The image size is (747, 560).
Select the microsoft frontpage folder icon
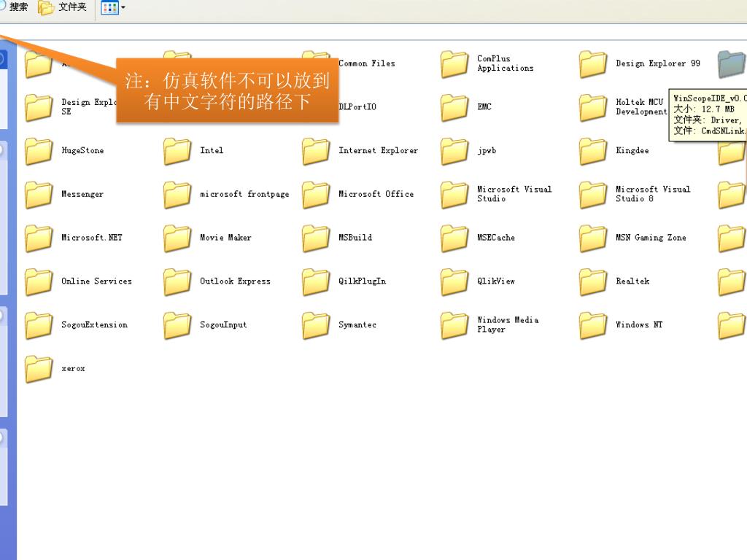177,194
